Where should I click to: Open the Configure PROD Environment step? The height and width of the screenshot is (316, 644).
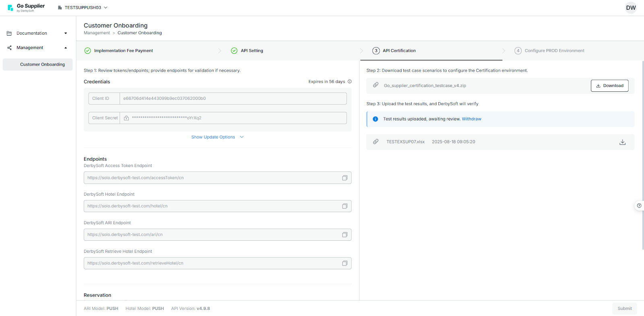click(x=549, y=51)
